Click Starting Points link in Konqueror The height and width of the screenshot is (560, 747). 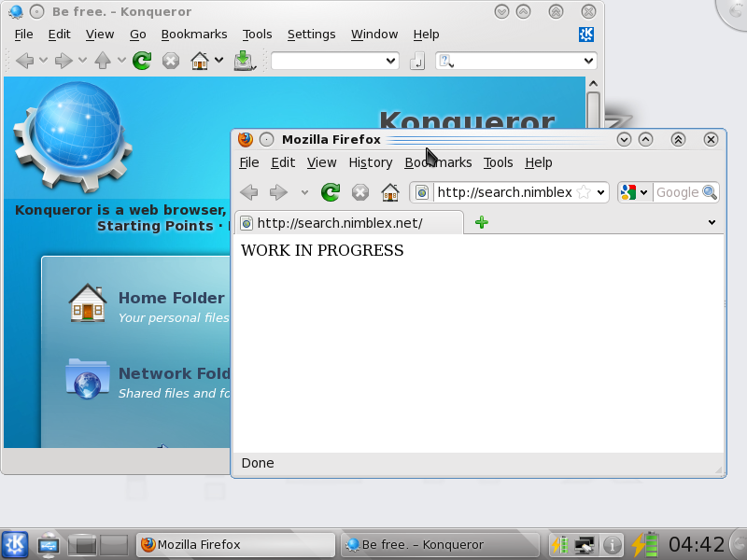click(x=155, y=226)
